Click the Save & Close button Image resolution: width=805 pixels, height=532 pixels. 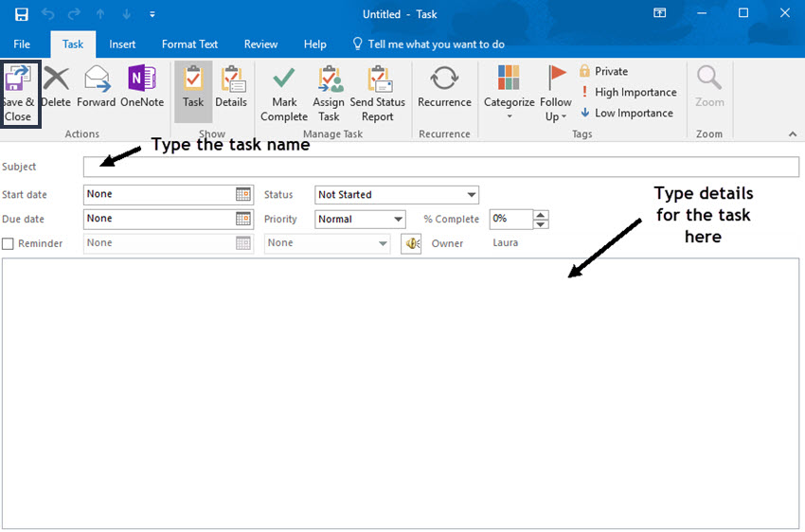coord(20,94)
